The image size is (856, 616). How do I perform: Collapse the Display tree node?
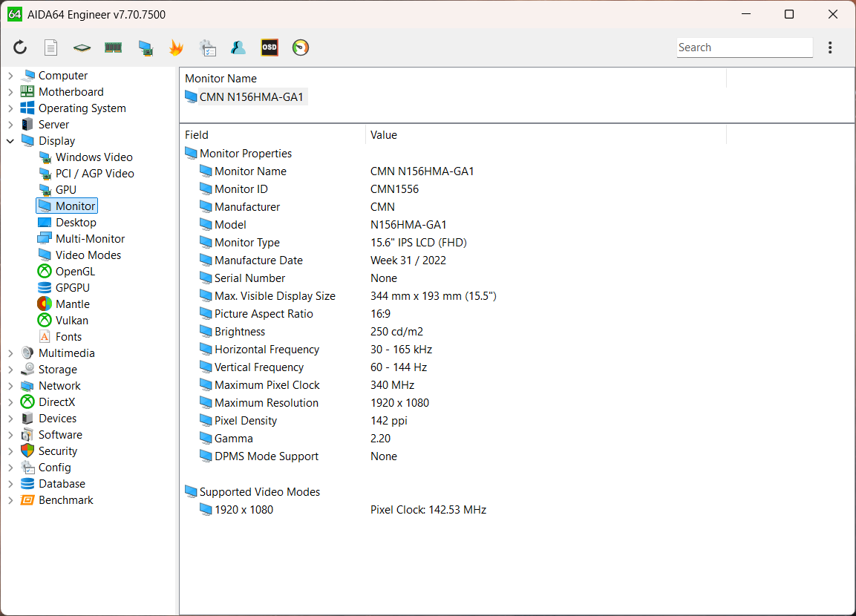(x=10, y=141)
